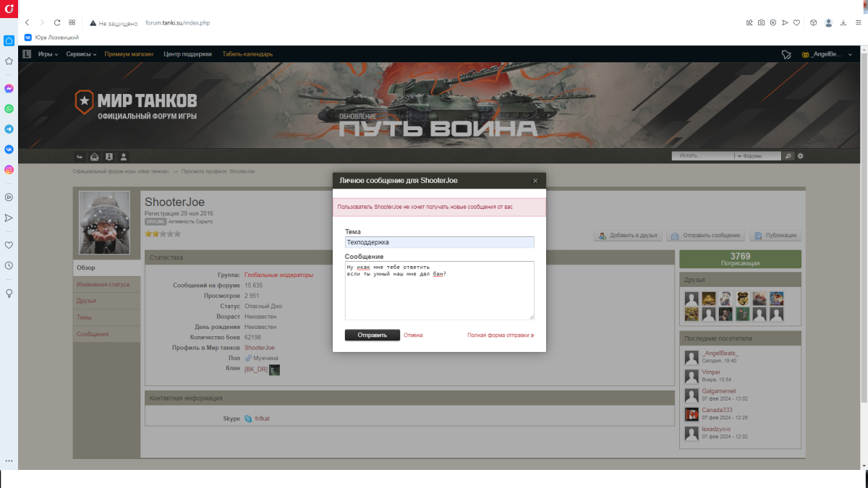Click the lightbulb icon in sidebar
868x488 pixels.
point(9,293)
